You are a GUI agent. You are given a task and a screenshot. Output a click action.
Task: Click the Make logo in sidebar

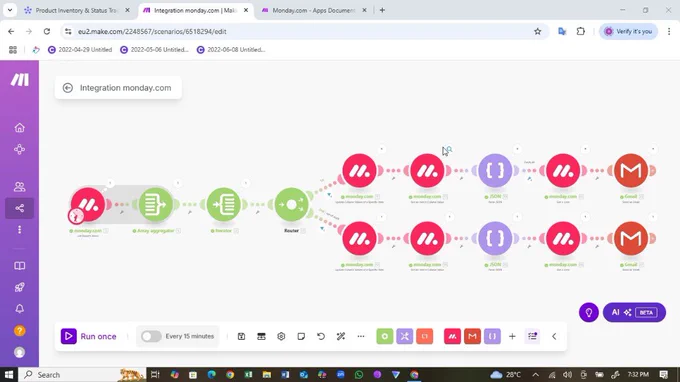pyautogui.click(x=20, y=80)
